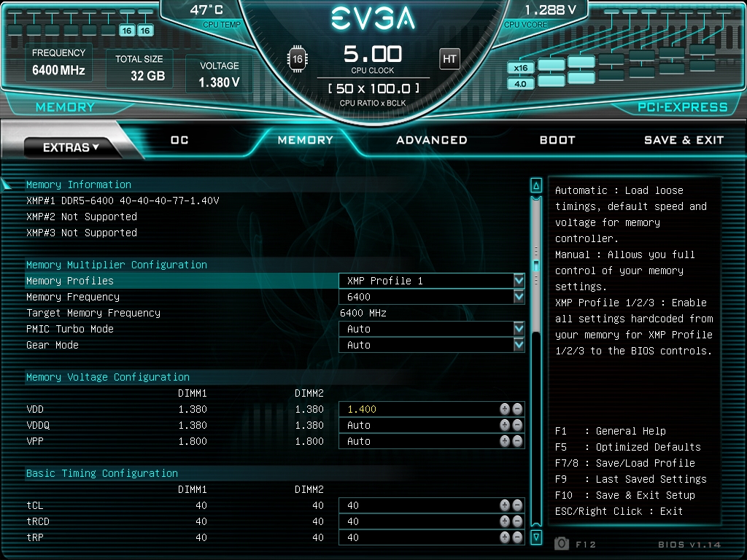Click the F10 Save & Exit Setup hint
The height and width of the screenshot is (560, 747).
pos(625,495)
